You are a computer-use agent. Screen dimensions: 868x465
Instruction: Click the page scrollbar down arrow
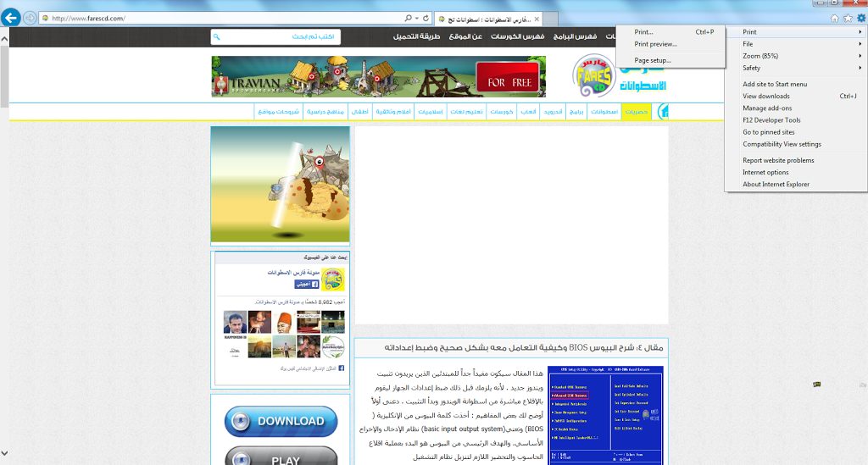tap(4, 453)
